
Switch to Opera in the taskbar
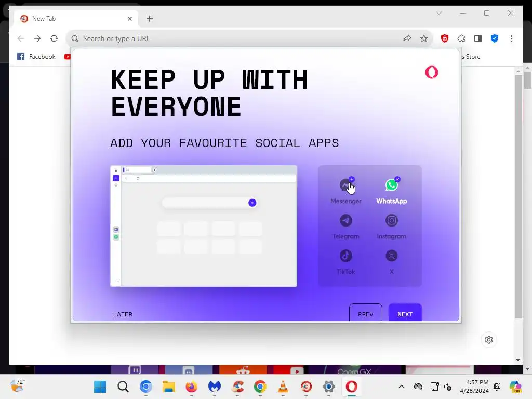352,387
